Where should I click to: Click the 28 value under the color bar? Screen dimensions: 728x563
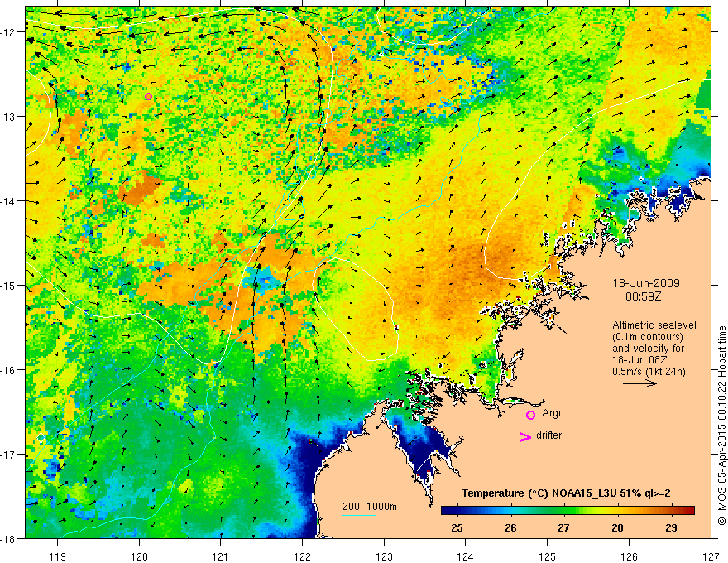617,527
